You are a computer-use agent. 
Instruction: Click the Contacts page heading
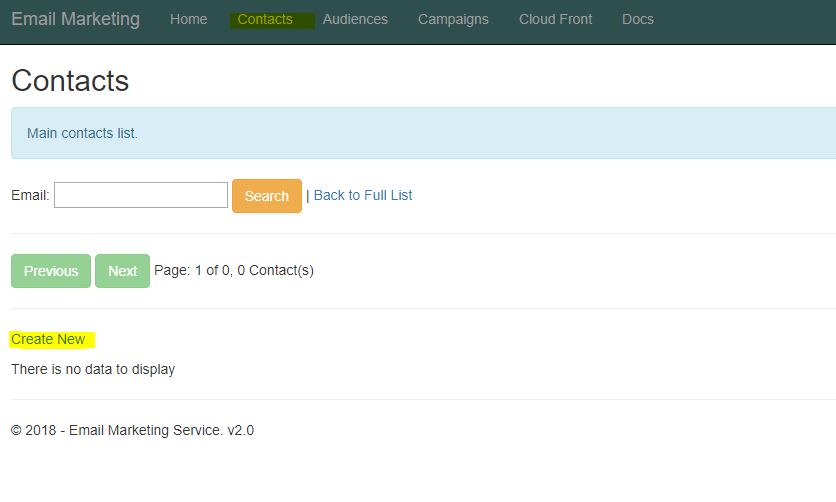[x=70, y=80]
